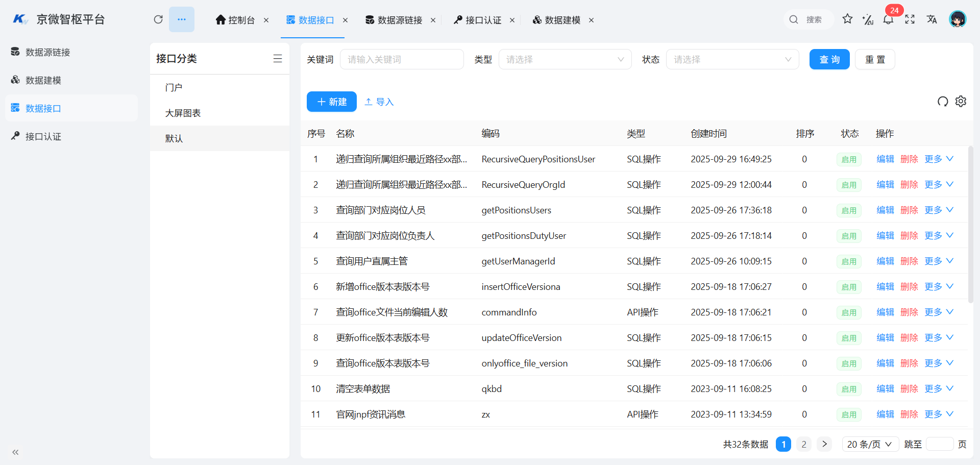
Task: Select 接口认证 in the left sidebar
Action: pos(43,136)
